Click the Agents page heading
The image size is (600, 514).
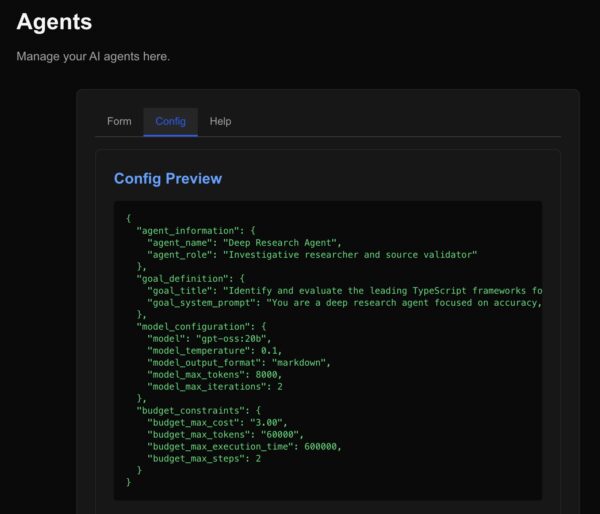click(x=54, y=21)
